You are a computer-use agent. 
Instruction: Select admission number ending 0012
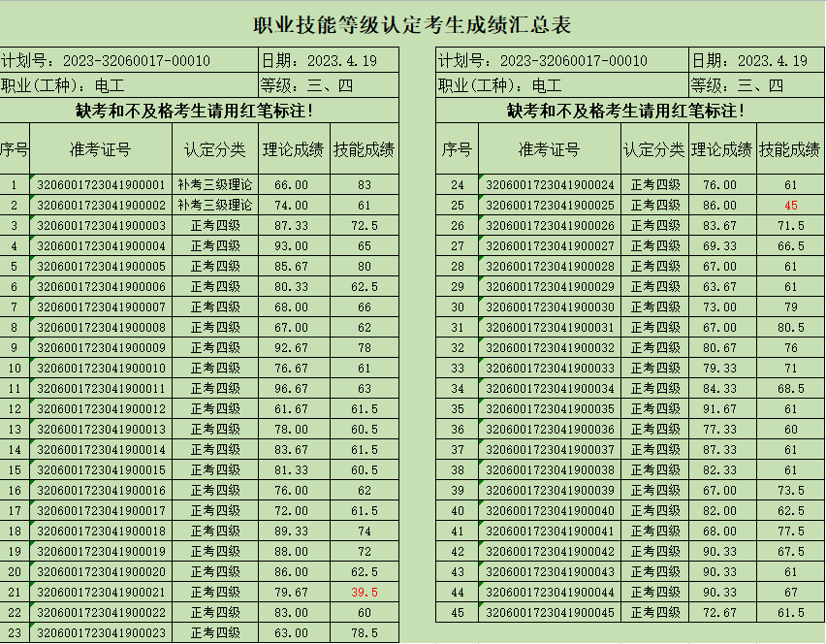101,409
